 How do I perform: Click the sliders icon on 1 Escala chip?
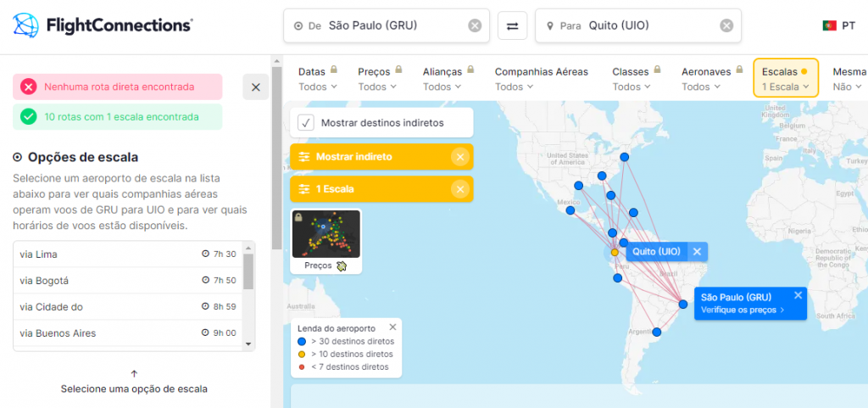click(x=304, y=189)
